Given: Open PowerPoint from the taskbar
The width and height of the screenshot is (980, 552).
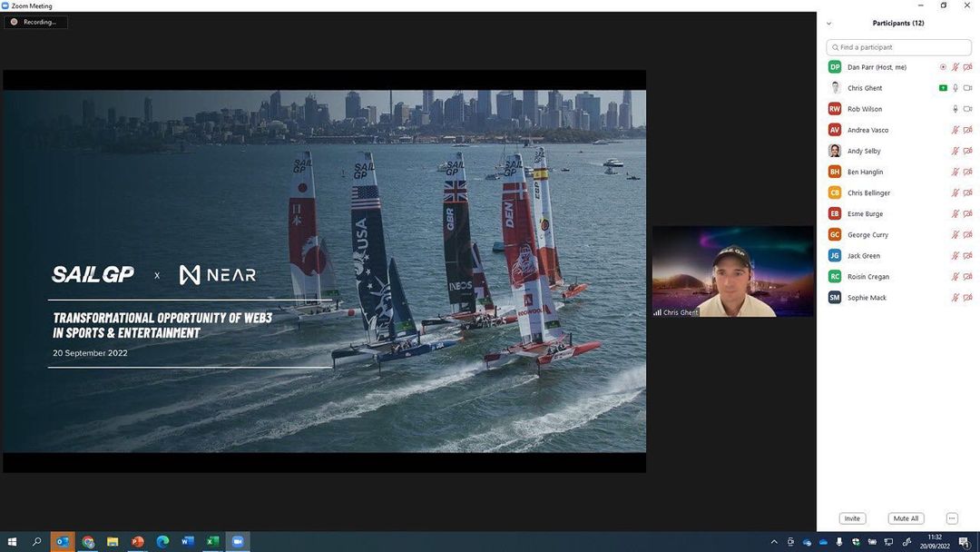Looking at the screenshot, I should click(x=137, y=542).
